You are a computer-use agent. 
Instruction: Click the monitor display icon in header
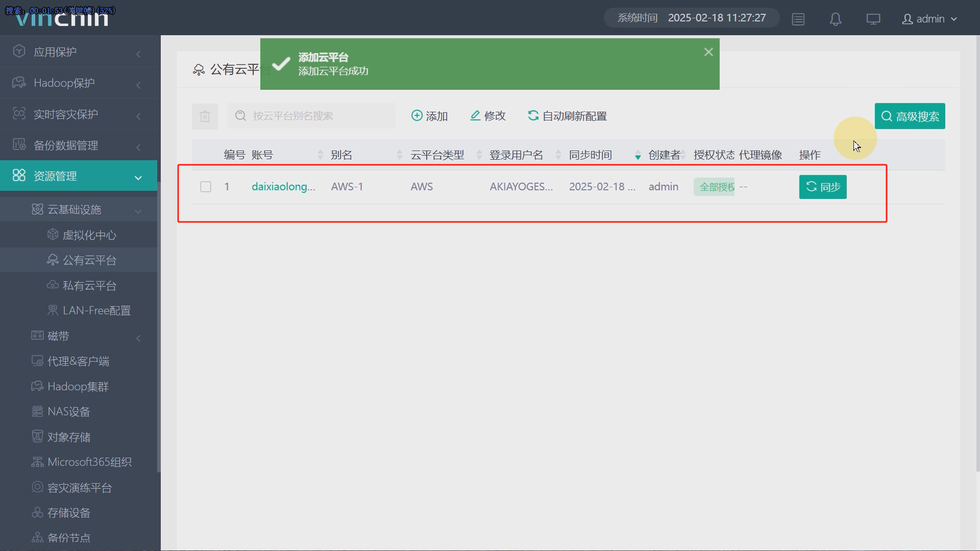pos(873,19)
